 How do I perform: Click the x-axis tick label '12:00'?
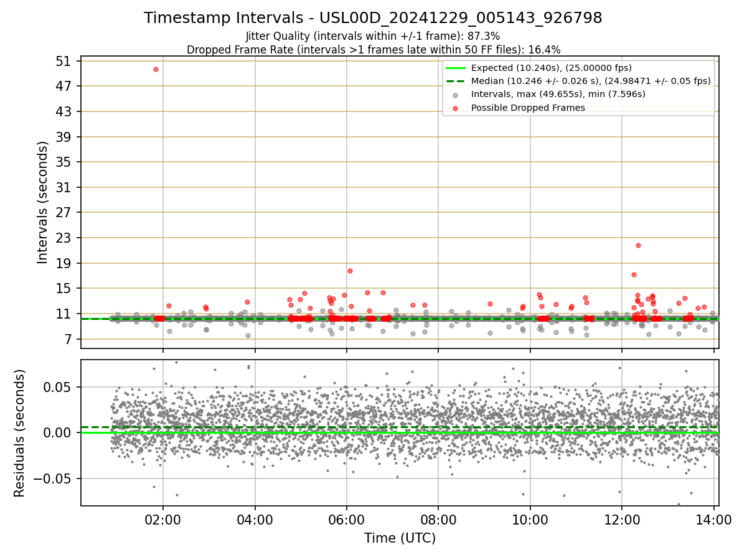[x=622, y=519]
